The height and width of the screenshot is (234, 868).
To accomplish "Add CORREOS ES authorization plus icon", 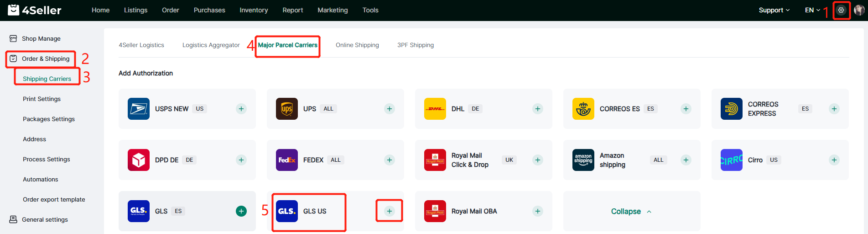I will (x=686, y=109).
